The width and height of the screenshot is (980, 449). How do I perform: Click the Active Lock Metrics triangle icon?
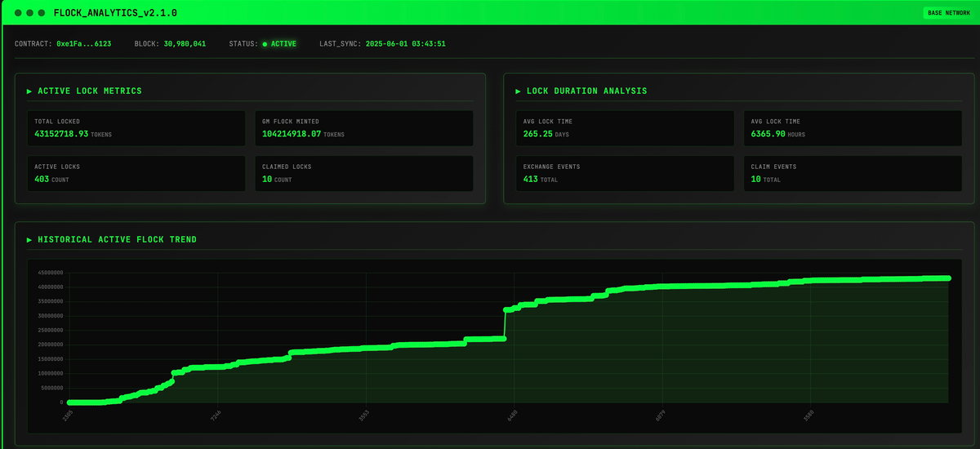29,91
